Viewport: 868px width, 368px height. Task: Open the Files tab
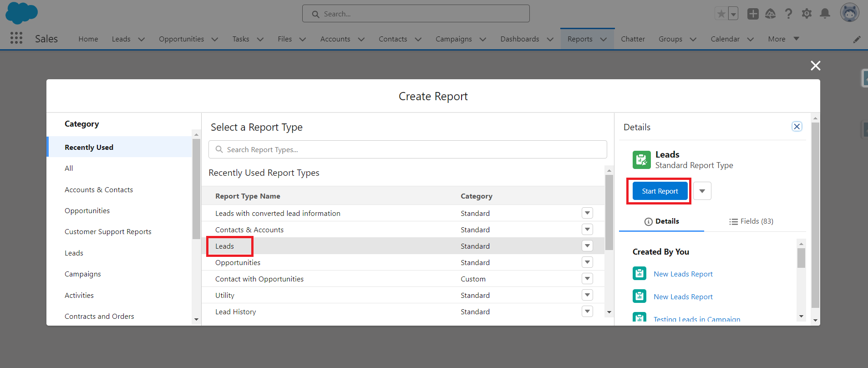(x=284, y=39)
